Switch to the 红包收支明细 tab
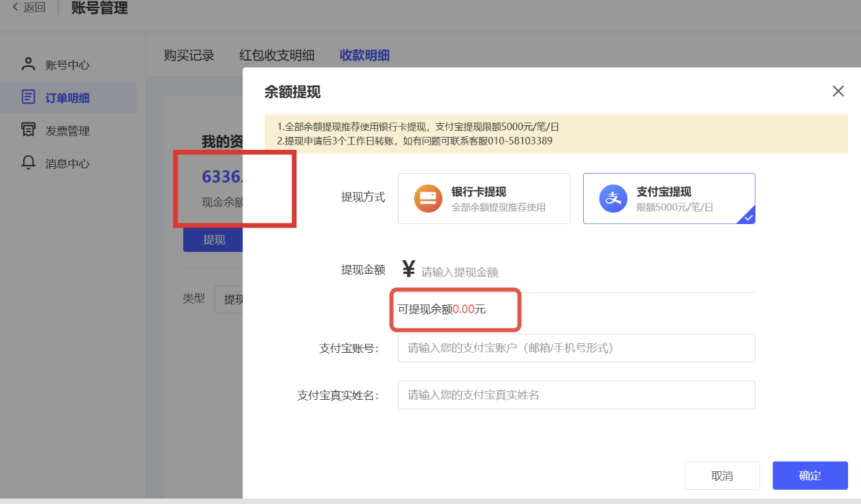 (277, 56)
